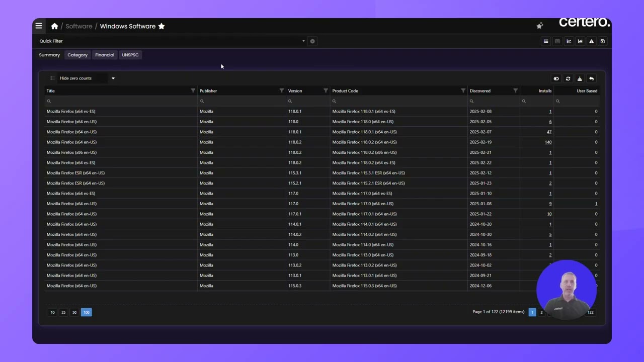Focus the Product Code search field
This screenshot has height=362, width=644.
pos(398,101)
